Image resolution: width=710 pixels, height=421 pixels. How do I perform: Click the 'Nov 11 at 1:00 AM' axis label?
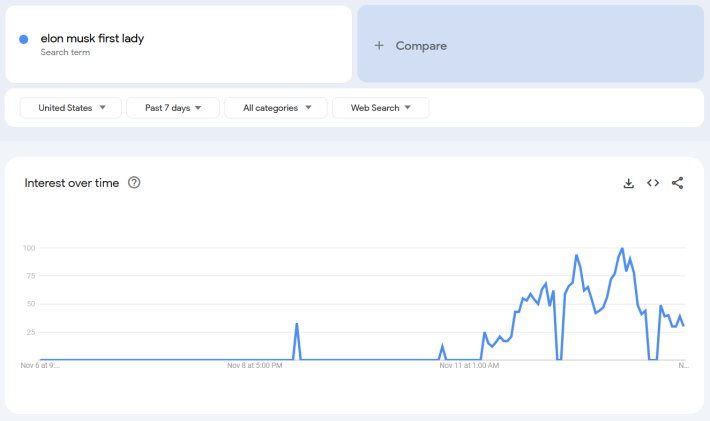point(469,365)
